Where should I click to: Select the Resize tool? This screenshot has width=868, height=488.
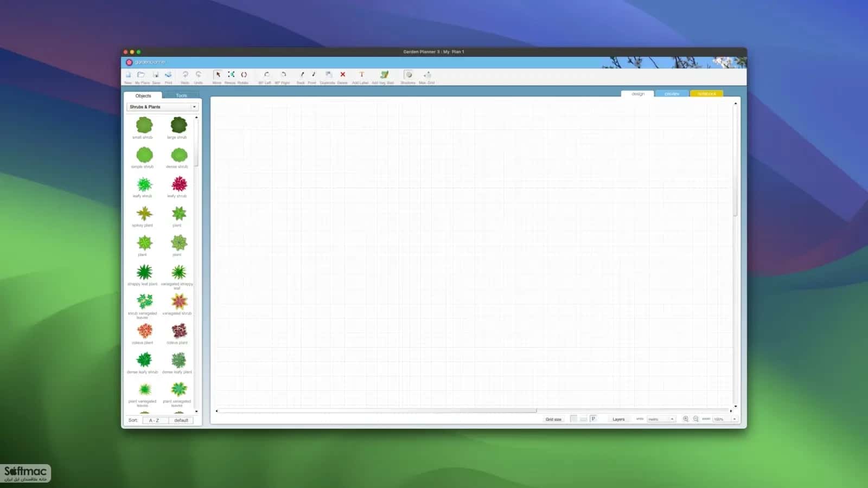[231, 75]
